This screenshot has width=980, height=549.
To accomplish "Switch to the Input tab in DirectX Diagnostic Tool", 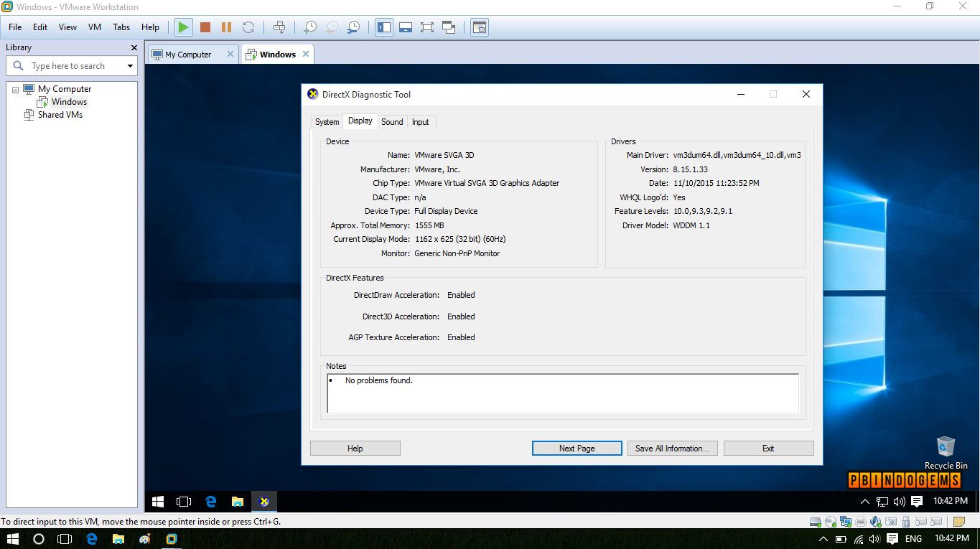I will (421, 122).
